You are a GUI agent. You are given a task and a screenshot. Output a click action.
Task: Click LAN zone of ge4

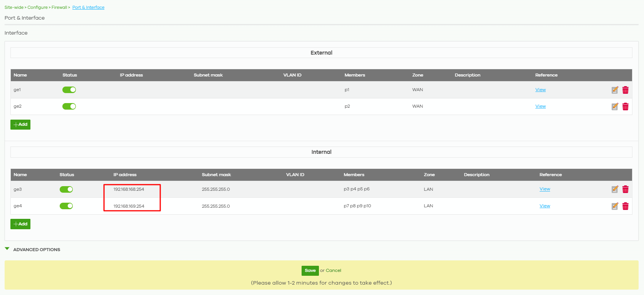[428, 206]
